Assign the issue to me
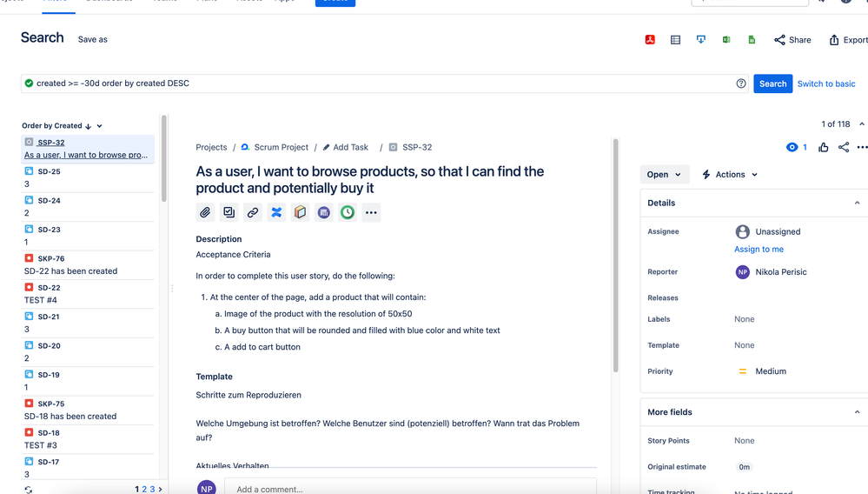This screenshot has width=868, height=494. [x=759, y=250]
